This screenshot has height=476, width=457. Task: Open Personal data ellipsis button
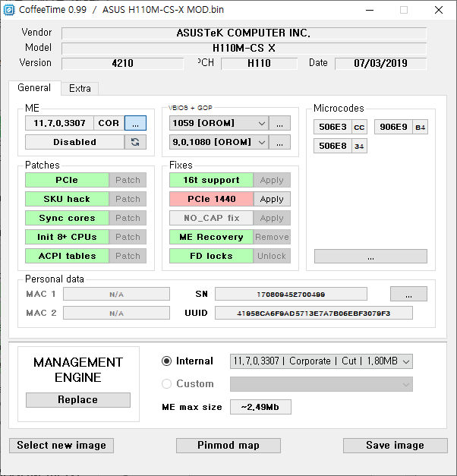[408, 294]
